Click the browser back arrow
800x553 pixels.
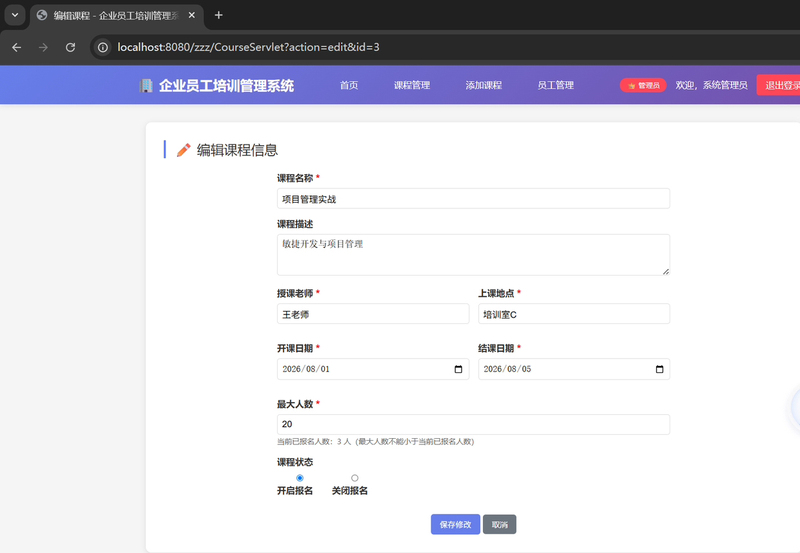[x=16, y=47]
